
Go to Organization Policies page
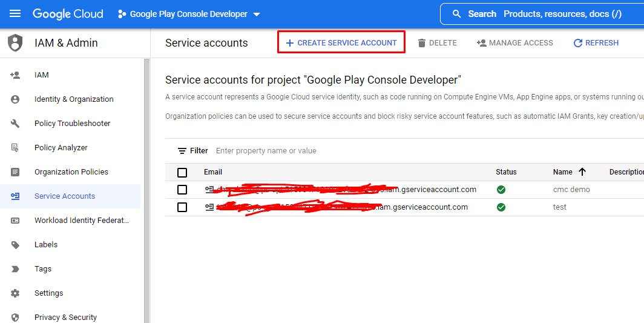pos(71,172)
